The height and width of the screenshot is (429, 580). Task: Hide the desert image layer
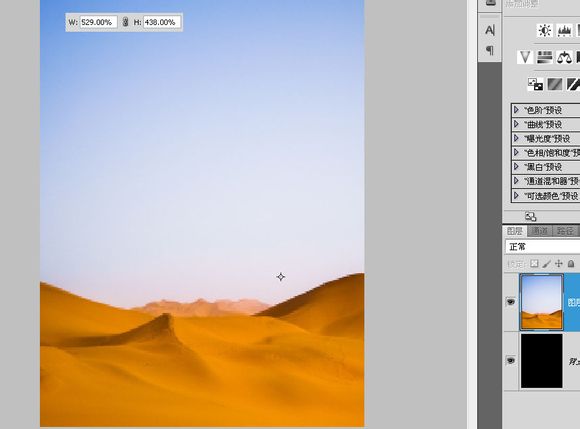[511, 302]
